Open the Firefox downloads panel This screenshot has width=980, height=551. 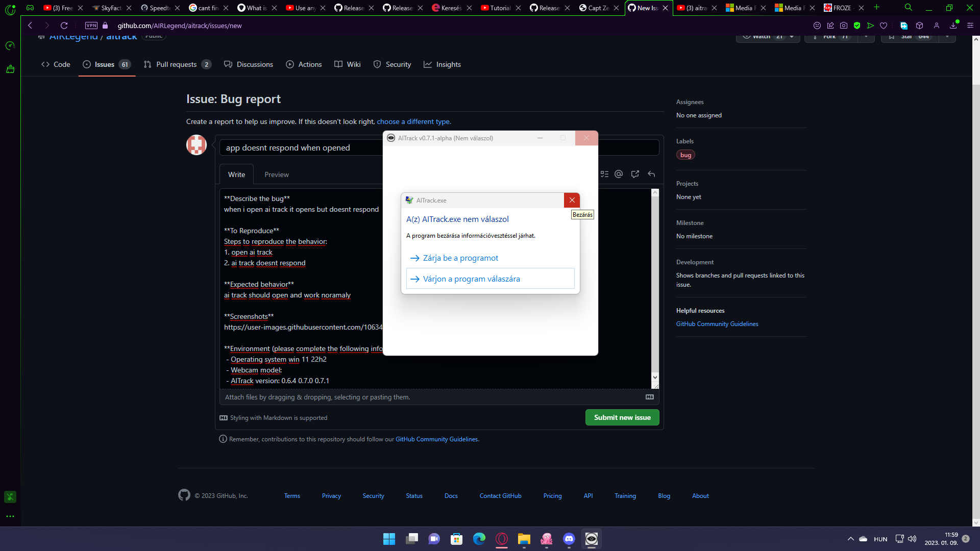point(953,26)
